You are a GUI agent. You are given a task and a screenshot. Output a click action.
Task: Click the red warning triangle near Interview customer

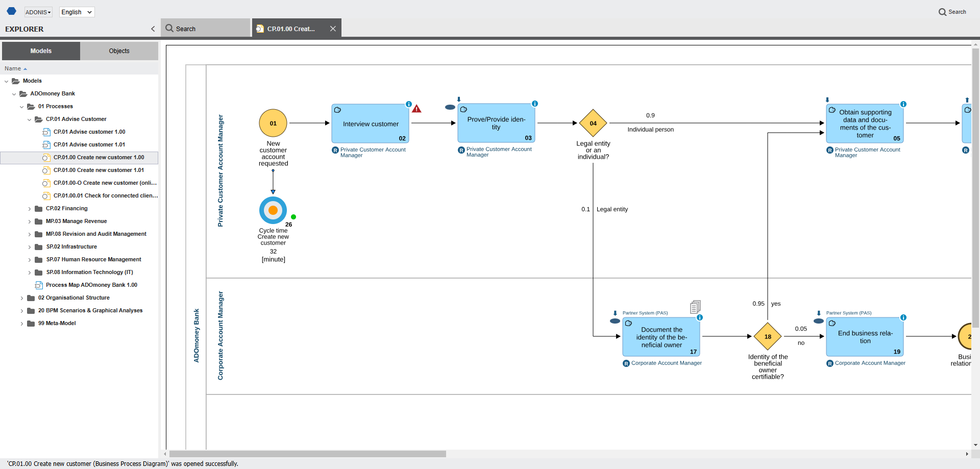[x=416, y=109]
